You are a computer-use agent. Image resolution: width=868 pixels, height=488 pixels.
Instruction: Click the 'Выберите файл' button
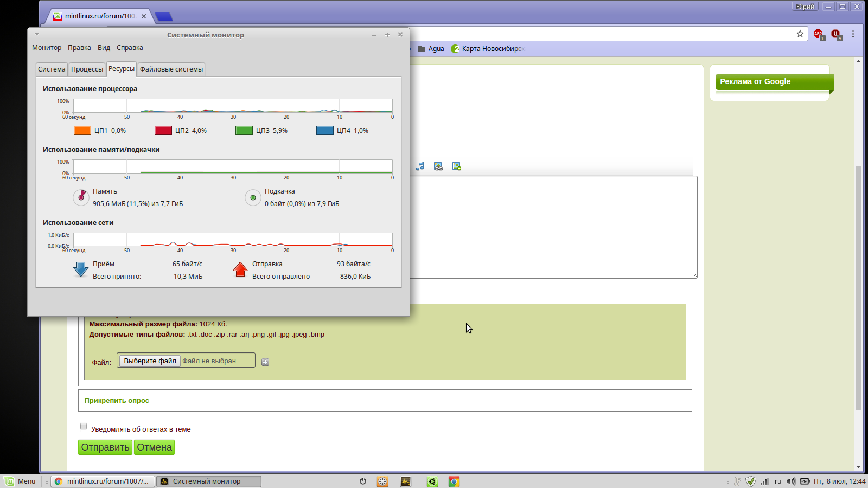tap(150, 361)
